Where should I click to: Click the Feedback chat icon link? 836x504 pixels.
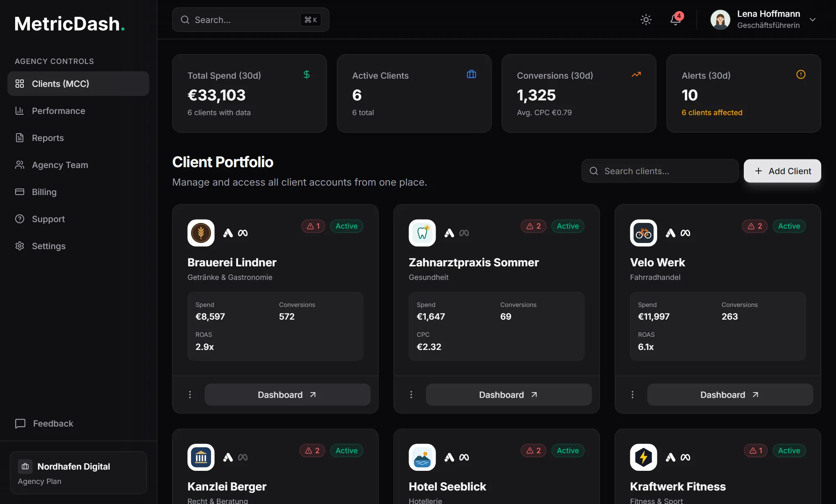pyautogui.click(x=44, y=423)
